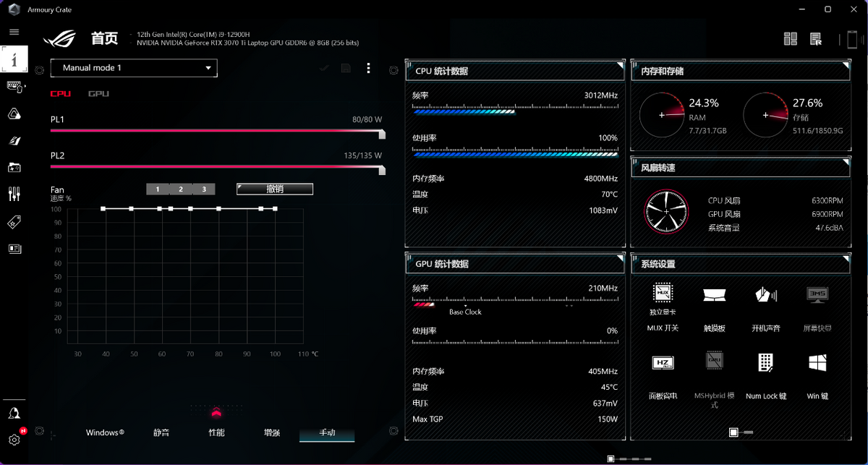
Task: Open the Devices keyboard-mouse sidebar icon
Action: point(14,86)
